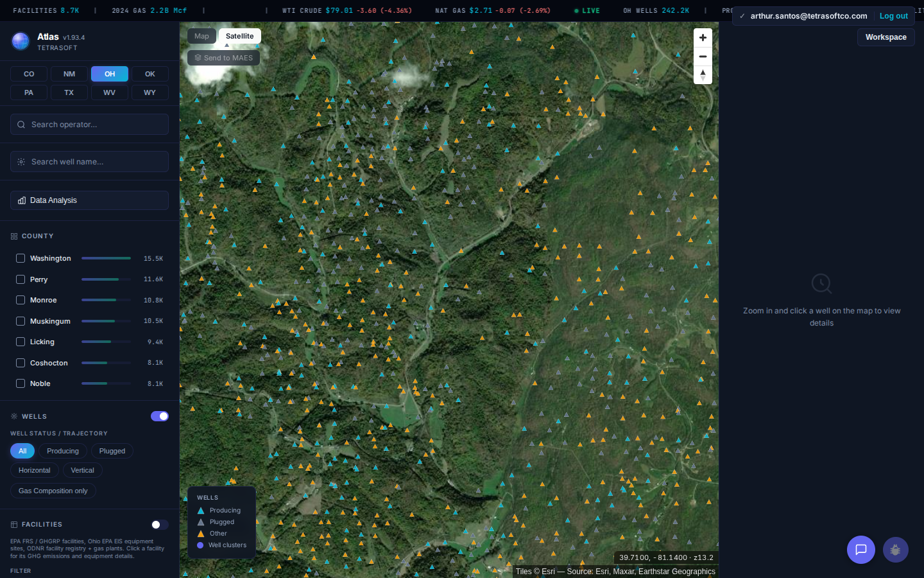Check the Licking county checkbox

click(x=21, y=342)
